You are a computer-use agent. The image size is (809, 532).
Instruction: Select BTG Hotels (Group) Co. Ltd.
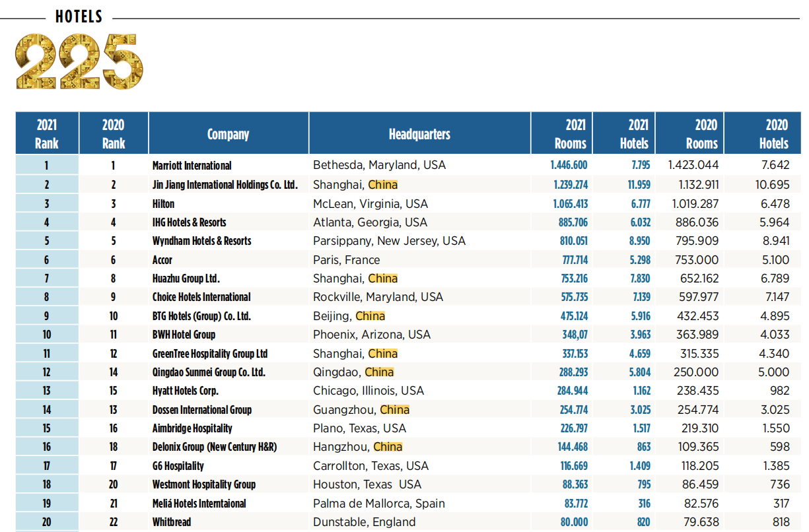click(x=201, y=316)
